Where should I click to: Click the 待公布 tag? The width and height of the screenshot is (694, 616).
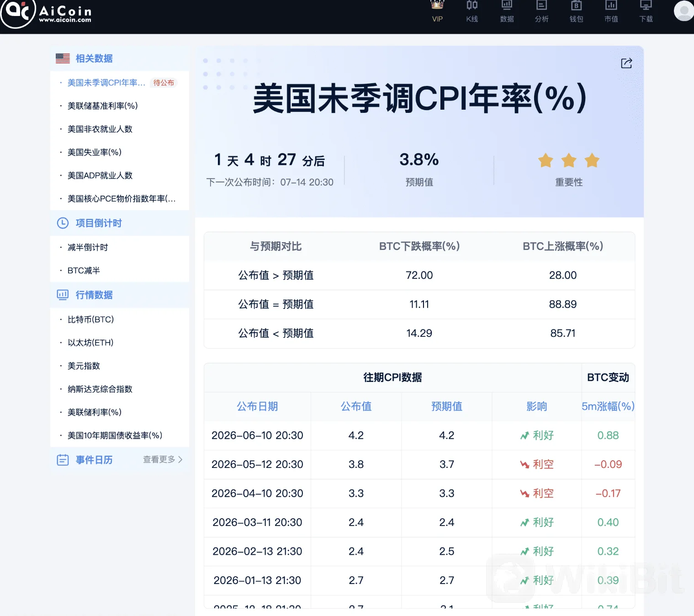pos(164,83)
